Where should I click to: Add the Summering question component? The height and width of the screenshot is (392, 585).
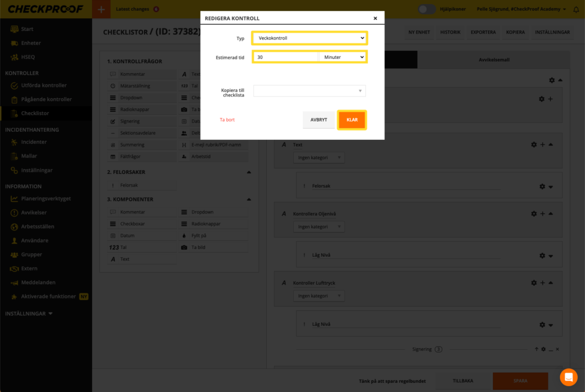click(132, 144)
